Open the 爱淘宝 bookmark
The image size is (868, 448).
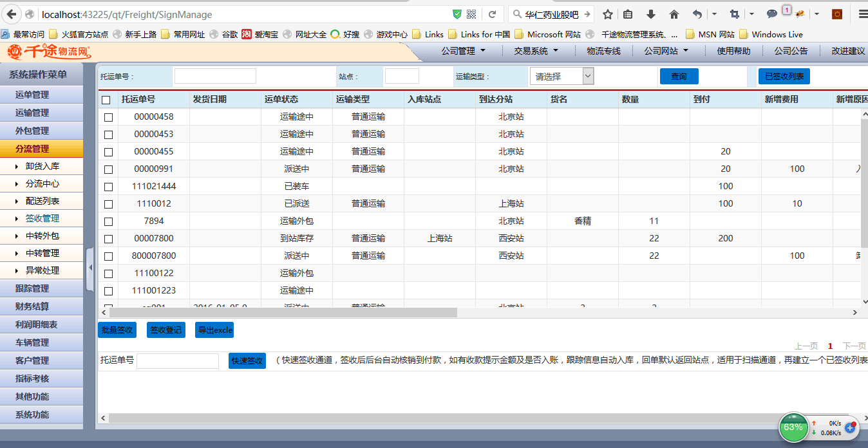260,34
